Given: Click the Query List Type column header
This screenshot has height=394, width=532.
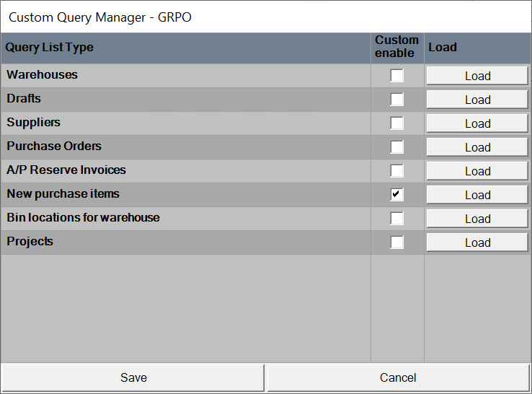Looking at the screenshot, I should (50, 48).
